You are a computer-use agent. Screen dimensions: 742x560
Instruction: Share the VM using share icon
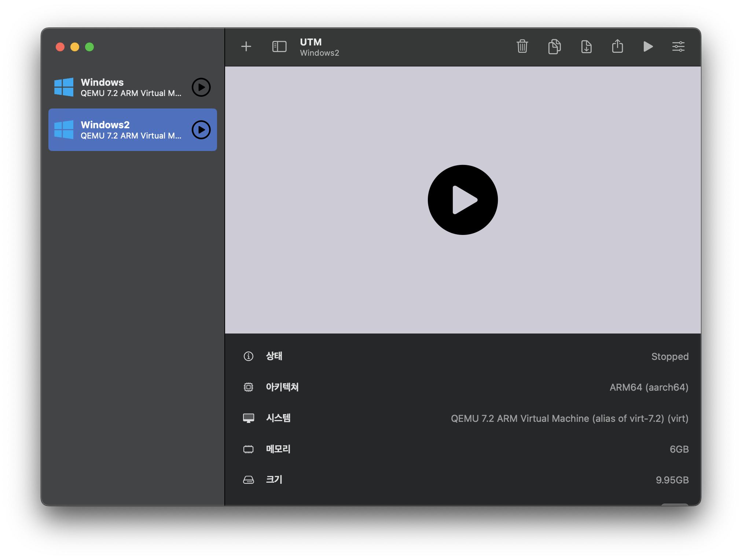617,47
